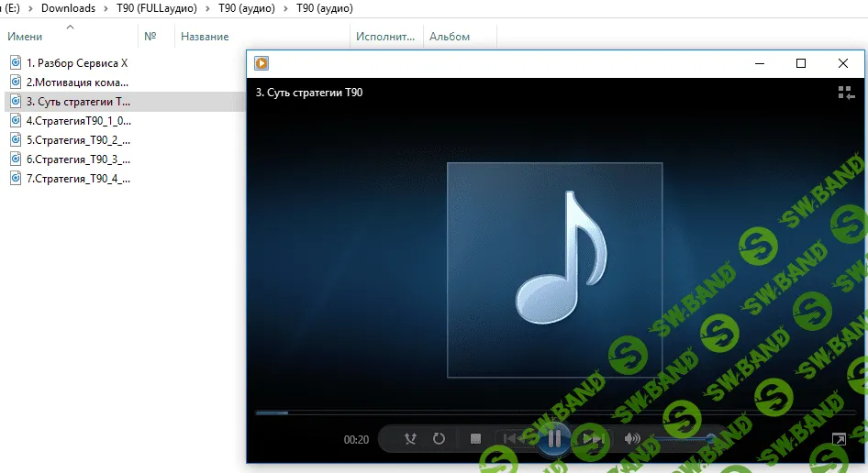Select file 2.Мотивация кома...
868x473 pixels.
pyautogui.click(x=77, y=82)
